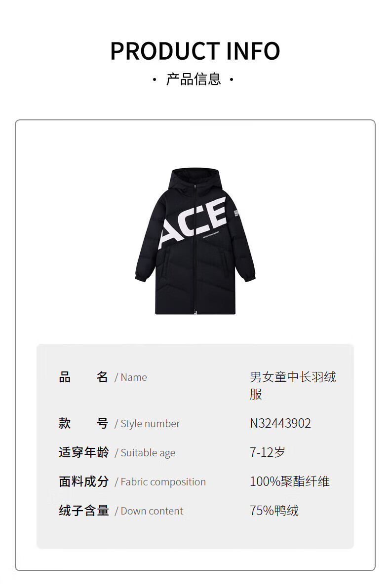Click the jacket hood area
This screenshot has height=588, width=390.
tap(195, 181)
